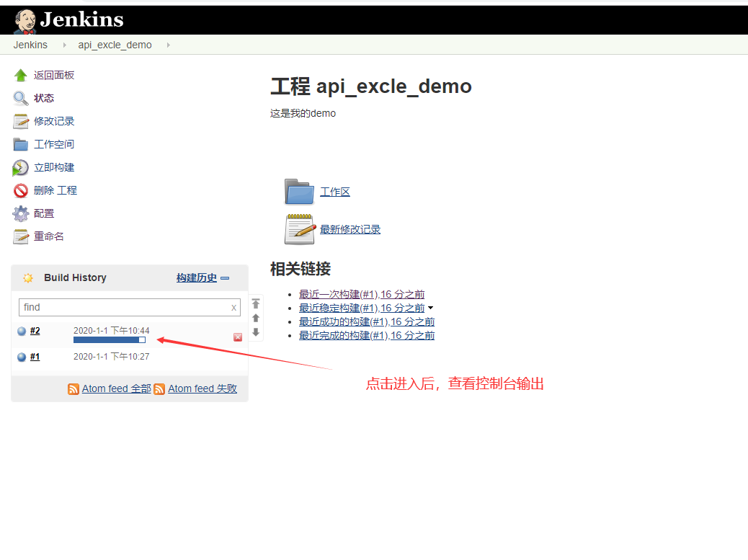Screen dimensions: 748x560
Task: Click the 2020-1-1 下午10:44 timestamp
Action: click(111, 331)
